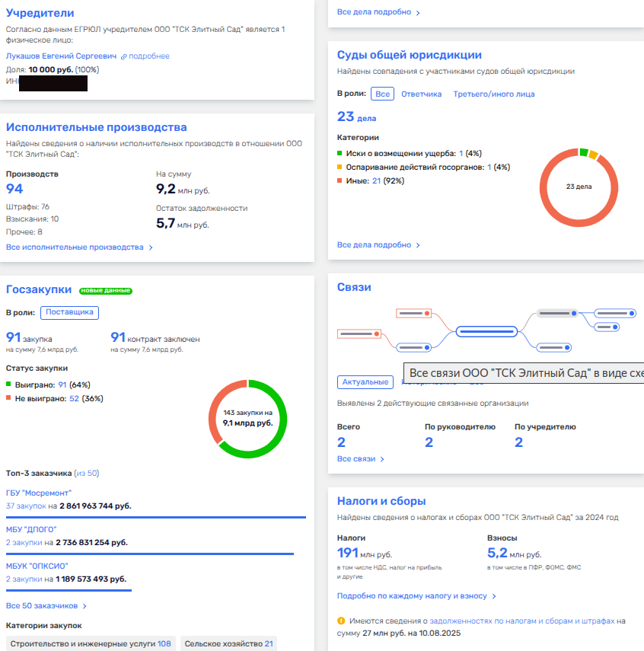Expand "Все исполнительные производства"
This screenshot has height=651, width=644.
coord(79,247)
